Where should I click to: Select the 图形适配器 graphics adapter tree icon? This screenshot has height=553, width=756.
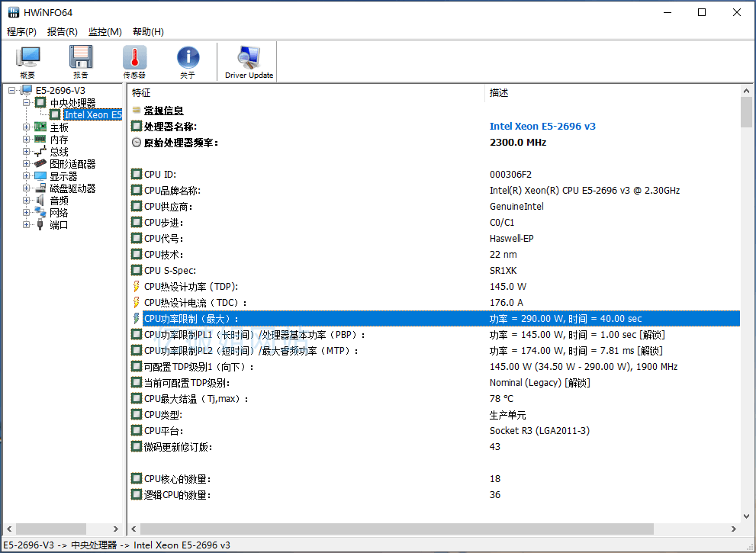click(40, 164)
